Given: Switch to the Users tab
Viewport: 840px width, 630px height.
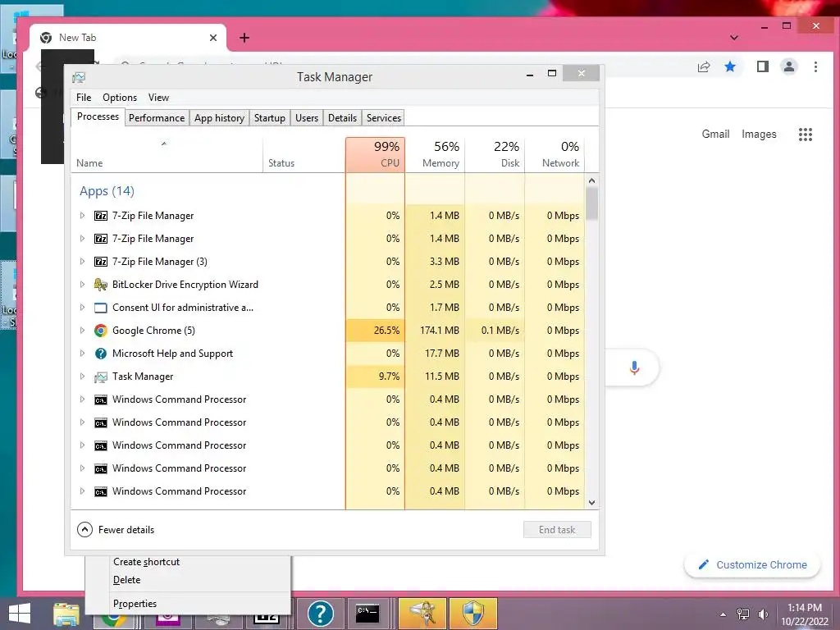Looking at the screenshot, I should 307,118.
